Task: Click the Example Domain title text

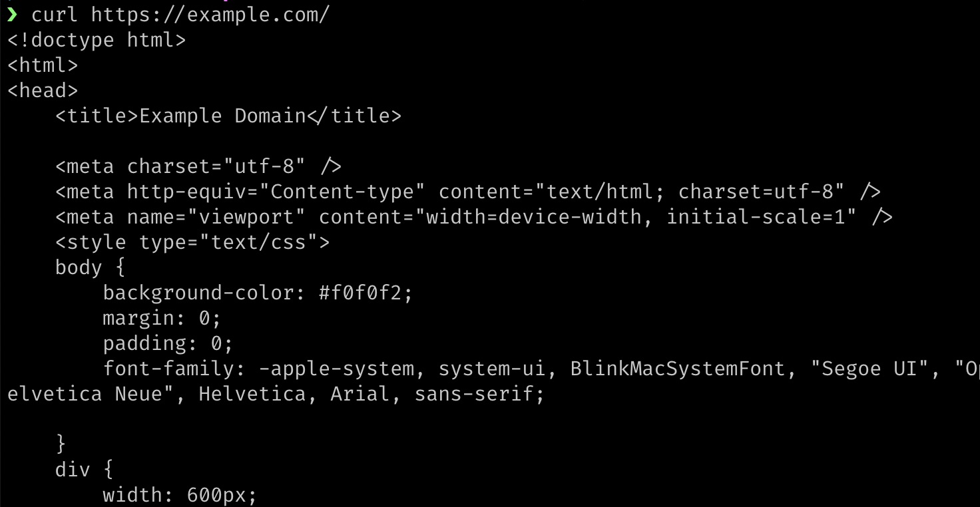Action: pos(222,116)
